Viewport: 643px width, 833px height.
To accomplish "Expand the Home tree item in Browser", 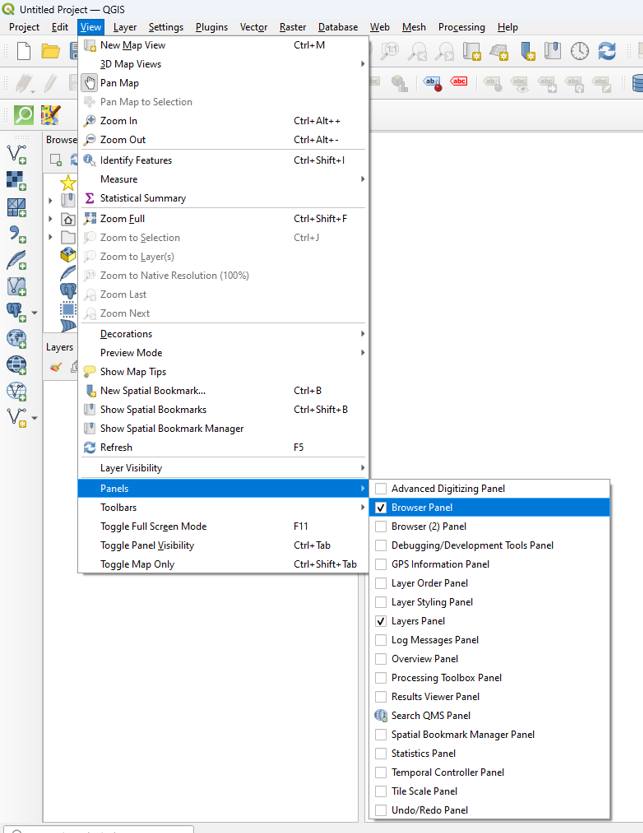I will [x=50, y=219].
